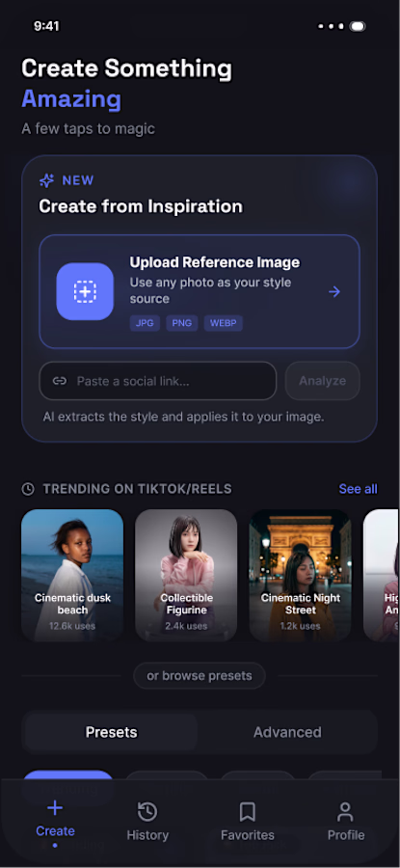Screen dimensions: 400x868
Task: Open the History clock icon
Action: pyautogui.click(x=147, y=812)
